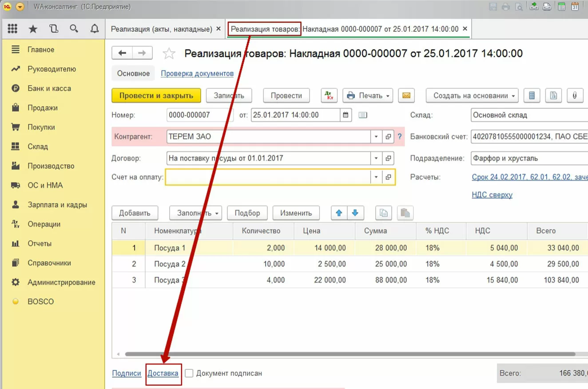Add document to favorites star

[169, 54]
